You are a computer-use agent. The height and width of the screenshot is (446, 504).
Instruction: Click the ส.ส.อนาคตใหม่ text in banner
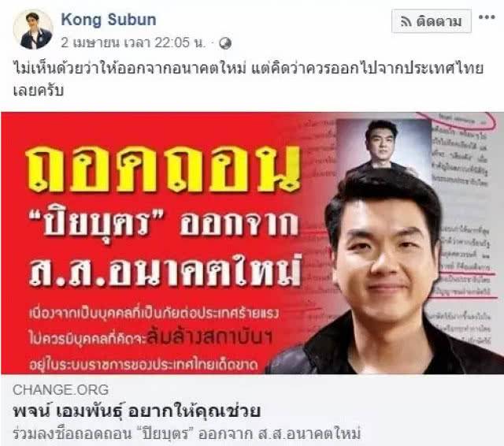point(165,271)
